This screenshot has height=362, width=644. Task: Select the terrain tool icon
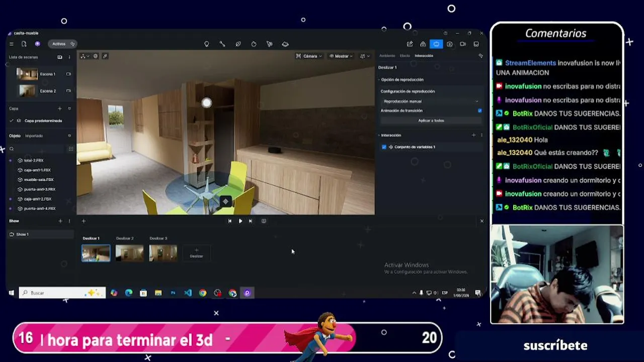point(285,44)
